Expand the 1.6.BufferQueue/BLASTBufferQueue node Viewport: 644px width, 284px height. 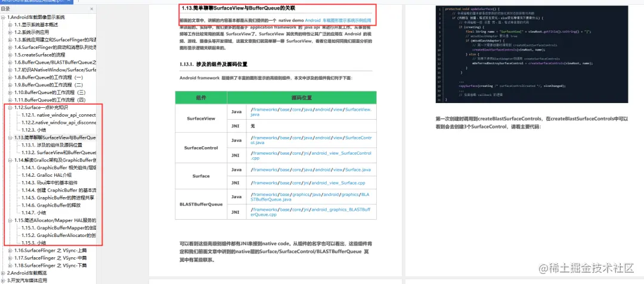point(10,63)
